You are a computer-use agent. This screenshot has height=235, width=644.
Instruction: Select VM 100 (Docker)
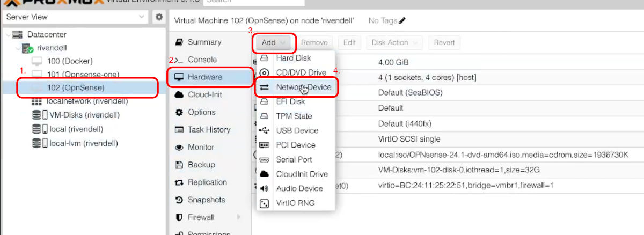click(70, 61)
